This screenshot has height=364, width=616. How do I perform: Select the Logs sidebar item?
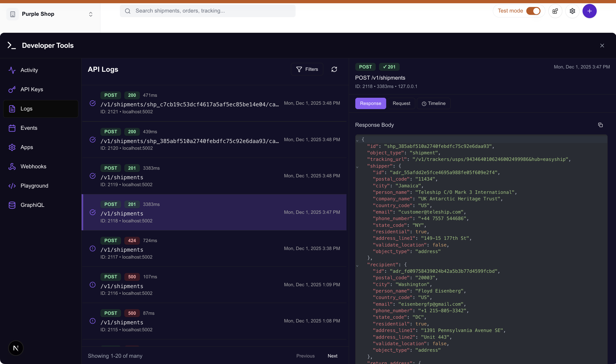tap(40, 109)
